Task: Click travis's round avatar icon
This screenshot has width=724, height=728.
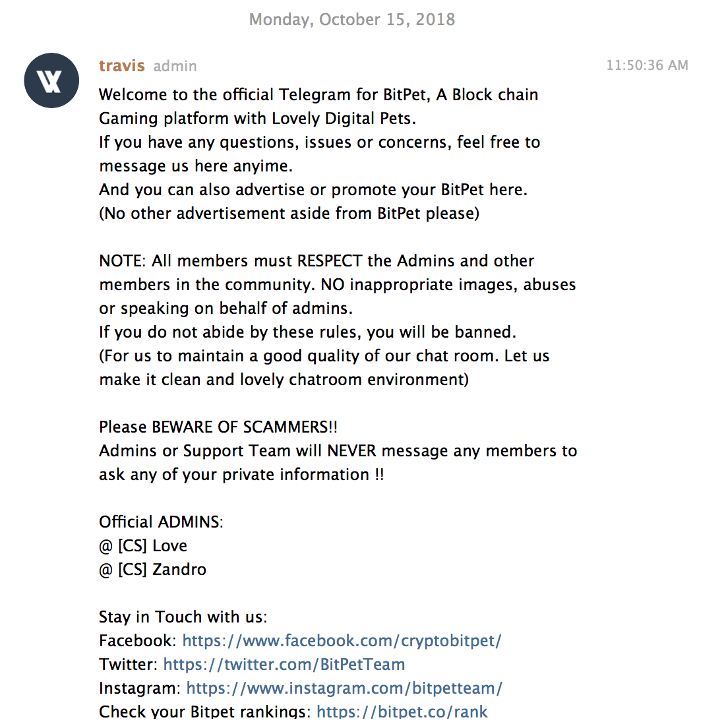Action: [51, 80]
